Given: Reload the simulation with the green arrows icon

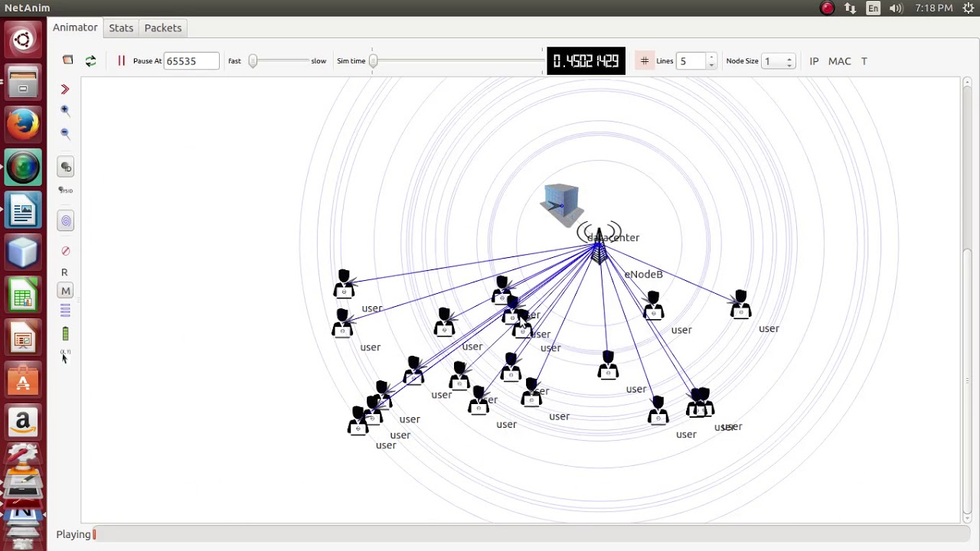Looking at the screenshot, I should [x=90, y=60].
